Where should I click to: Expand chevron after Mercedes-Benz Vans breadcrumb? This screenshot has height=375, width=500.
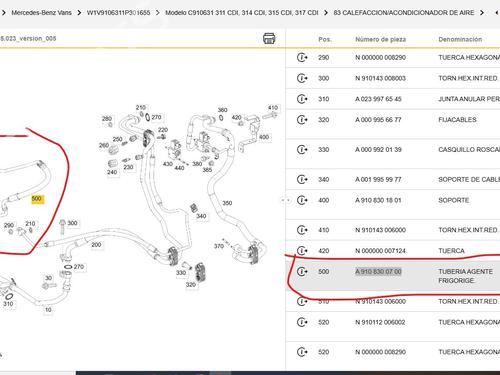79,13
